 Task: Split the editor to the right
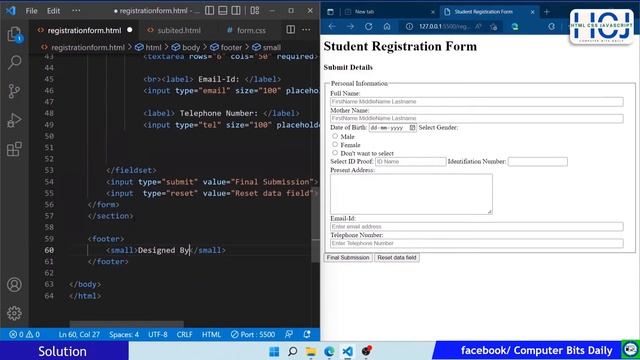[x=291, y=29]
